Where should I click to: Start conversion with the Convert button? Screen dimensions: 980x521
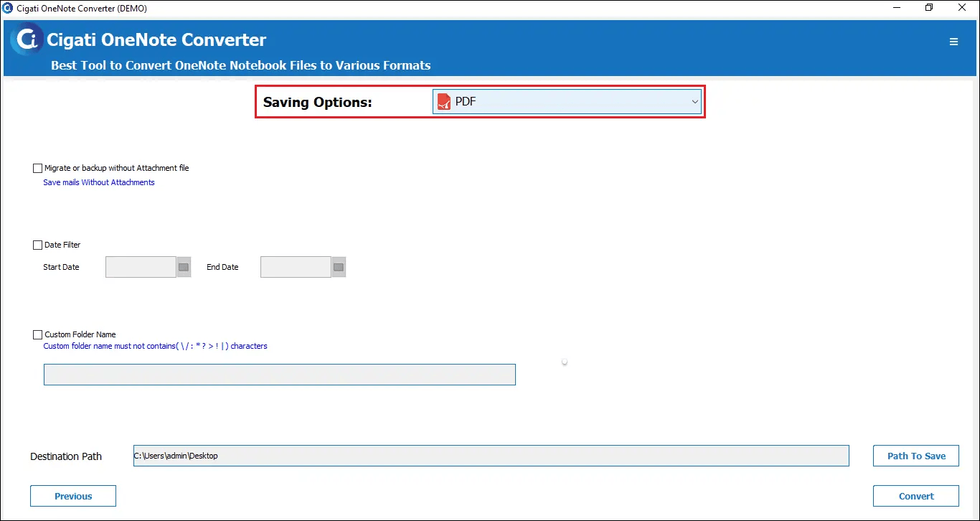click(x=916, y=496)
